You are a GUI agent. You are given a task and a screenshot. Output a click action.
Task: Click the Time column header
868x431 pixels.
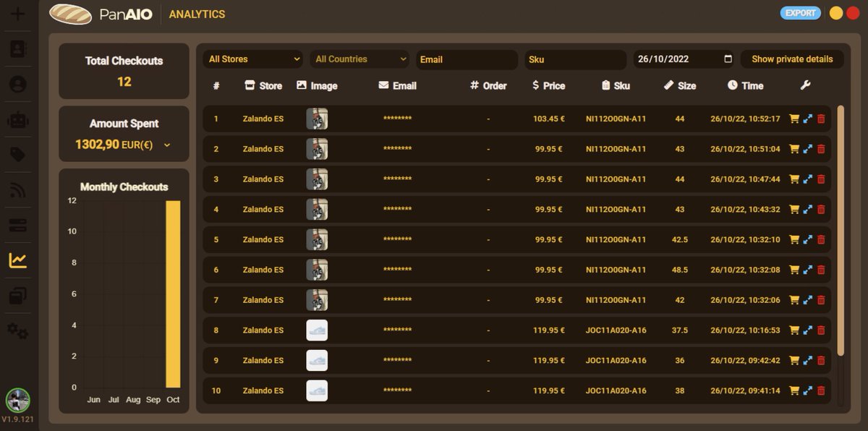(x=745, y=85)
